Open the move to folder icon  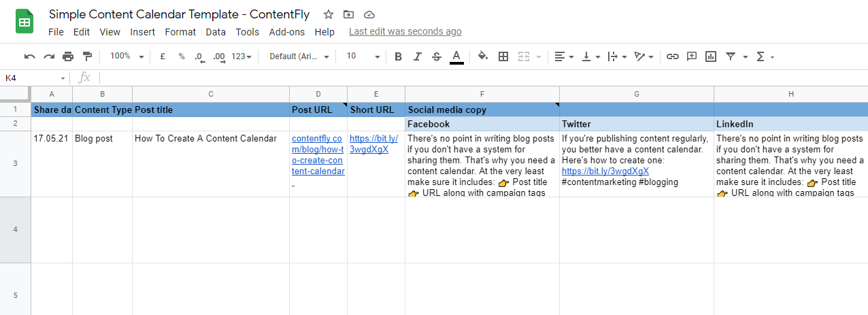(x=349, y=14)
